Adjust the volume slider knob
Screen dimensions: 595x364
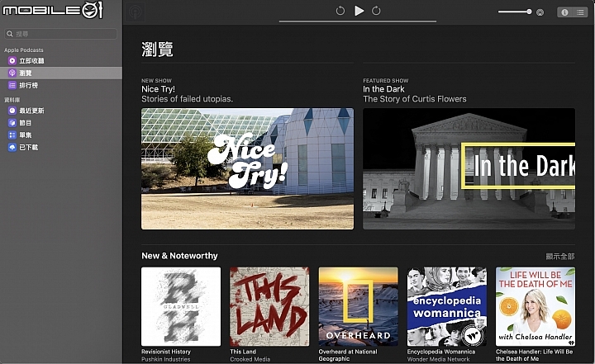coord(529,12)
